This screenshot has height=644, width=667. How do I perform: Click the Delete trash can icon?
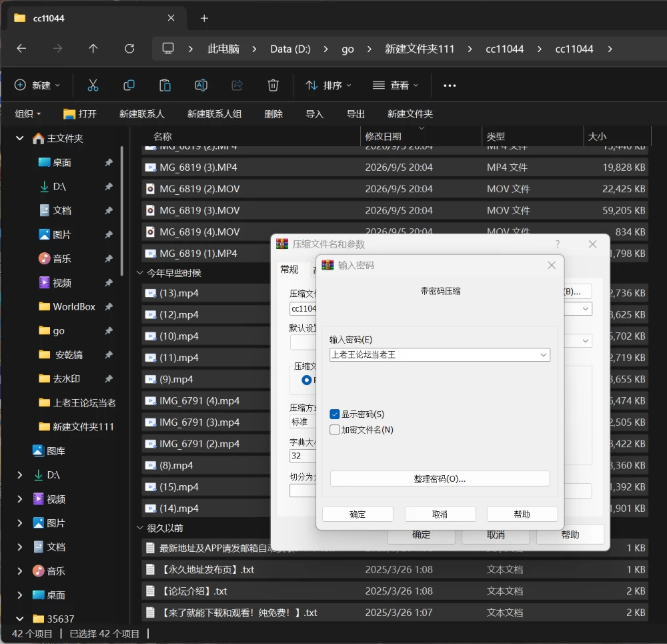coord(273,85)
